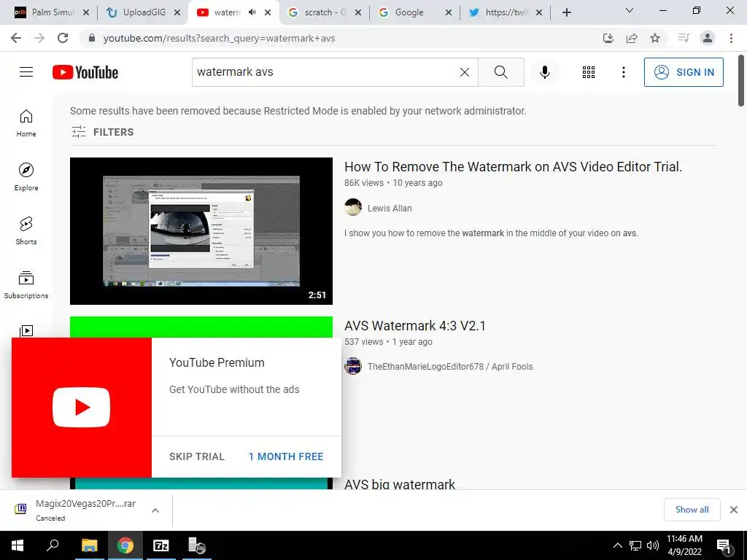The image size is (747, 560).
Task: Open the YouTube hamburger guide menu
Action: pos(26,72)
